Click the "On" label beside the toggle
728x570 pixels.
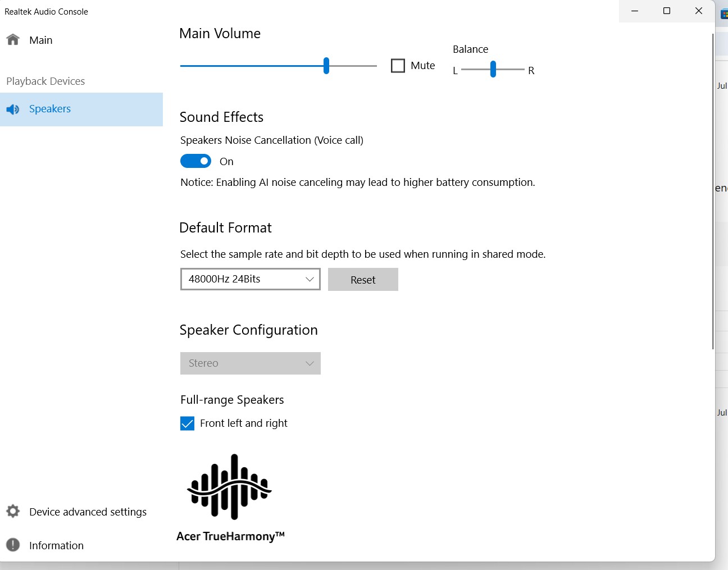226,162
